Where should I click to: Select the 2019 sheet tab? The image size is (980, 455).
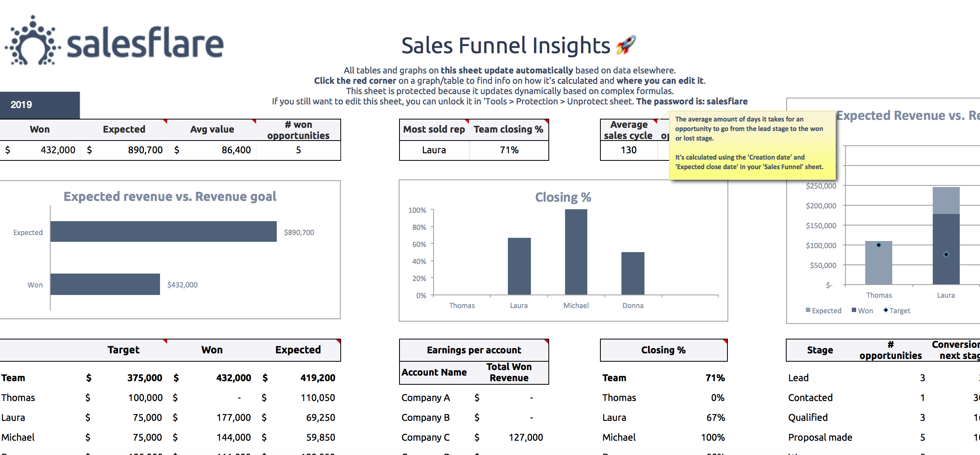coord(22,104)
